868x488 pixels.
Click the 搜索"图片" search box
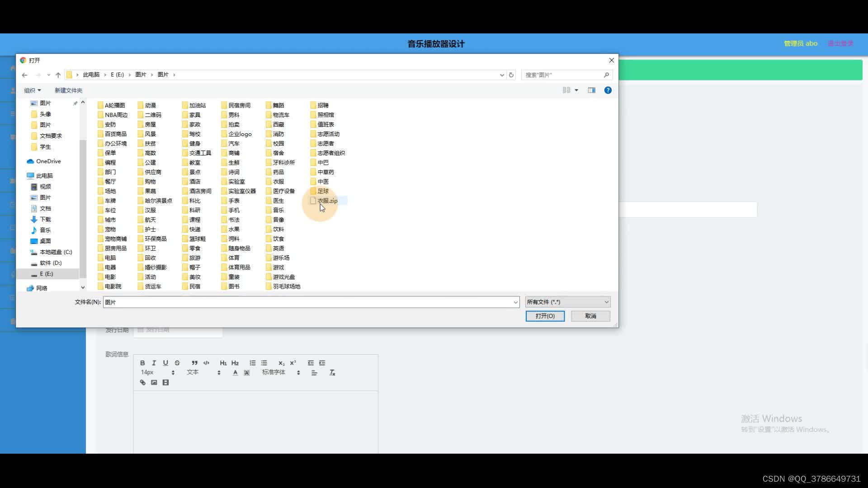tap(566, 75)
